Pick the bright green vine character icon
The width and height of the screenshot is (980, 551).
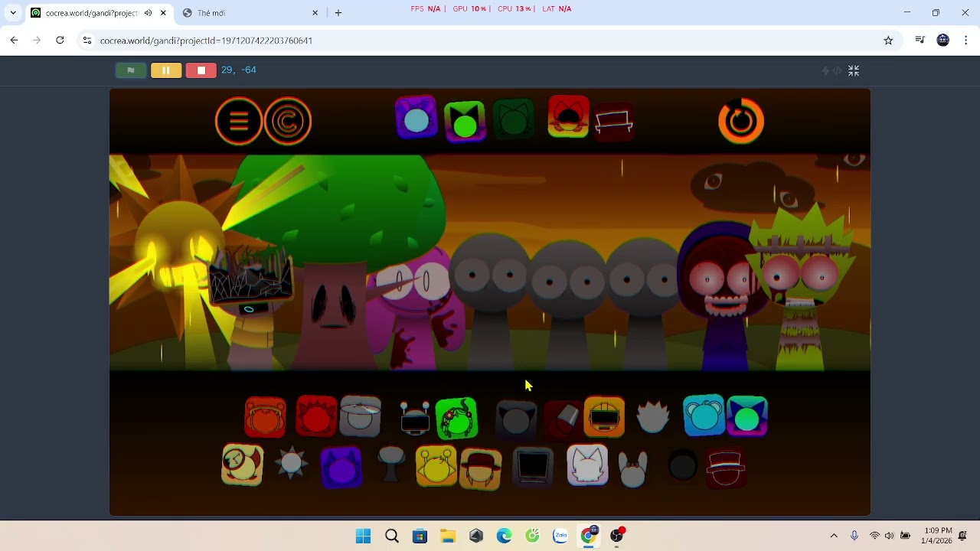click(x=457, y=419)
